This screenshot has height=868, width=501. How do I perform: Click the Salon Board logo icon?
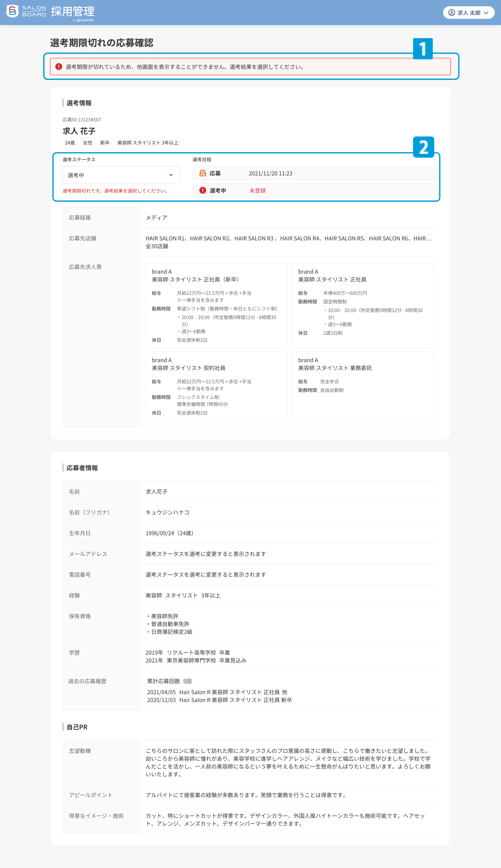pos(12,11)
